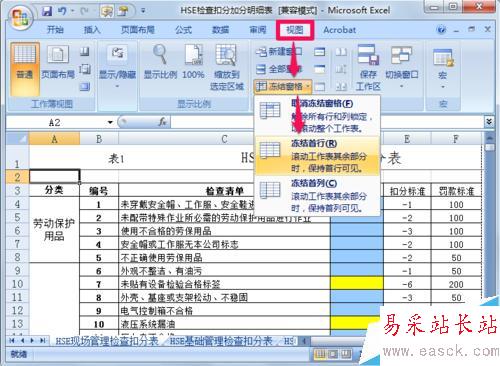The width and height of the screenshot is (500, 366).
Task: Open 显示/隐藏 options dropdown
Action: tap(117, 67)
